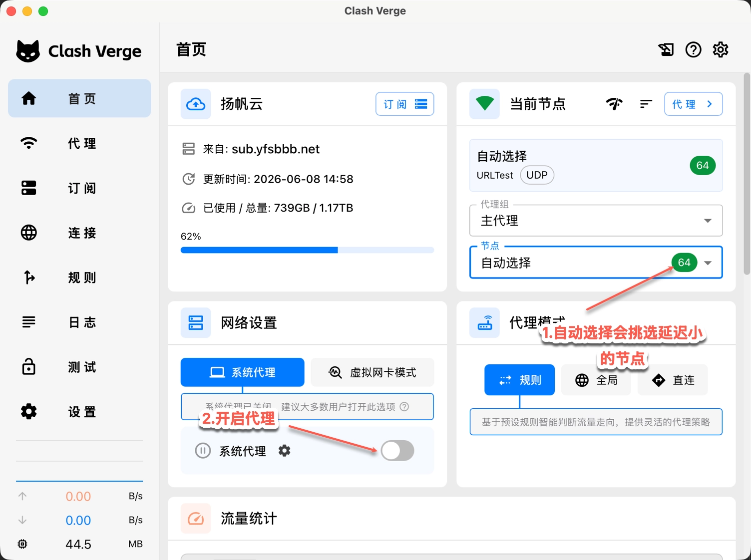Select the 规则 proxy mode
The image size is (751, 560).
(519, 380)
